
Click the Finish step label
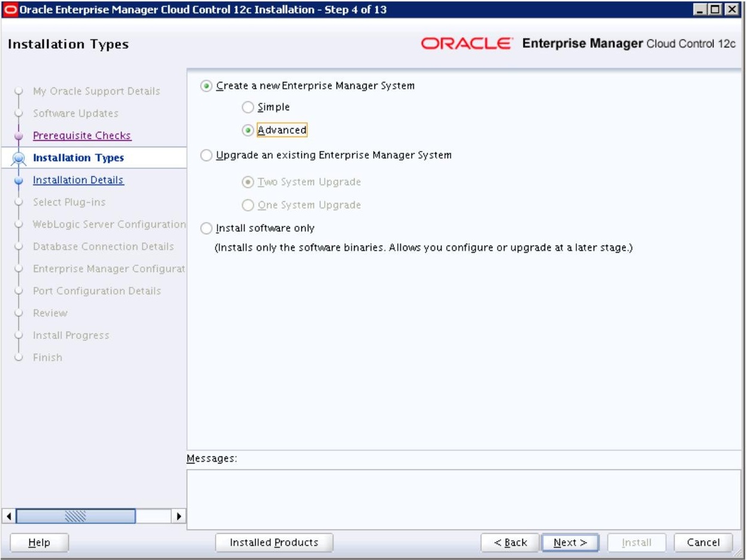47,358
